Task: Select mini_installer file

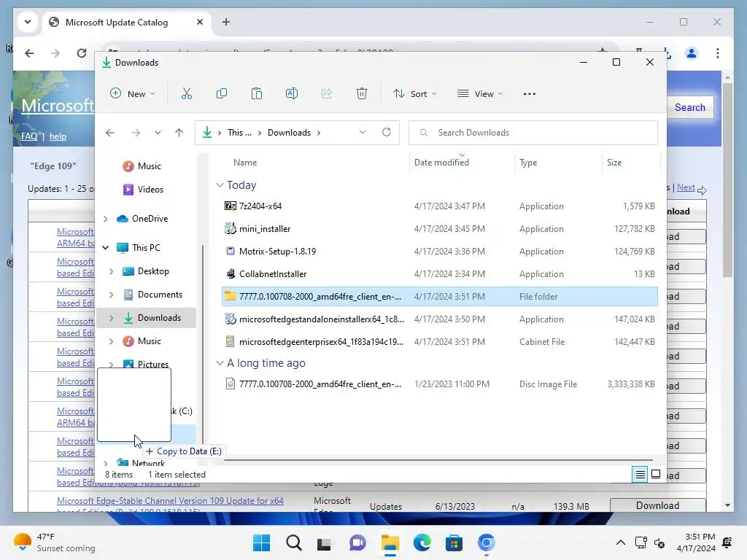Action: point(440,229)
